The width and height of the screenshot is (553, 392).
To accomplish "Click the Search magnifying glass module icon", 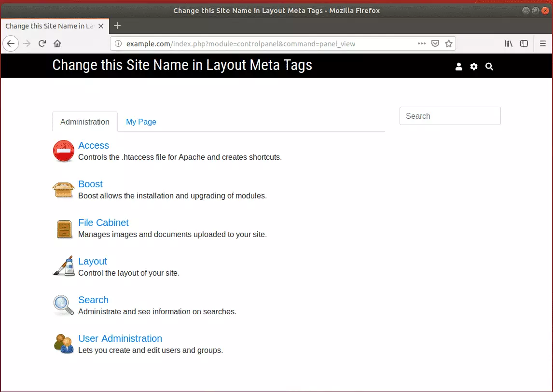I will [64, 305].
